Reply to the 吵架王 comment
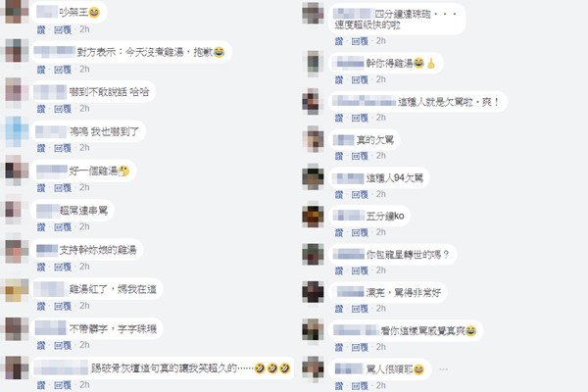The width and height of the screenshot is (588, 392). pos(63,29)
